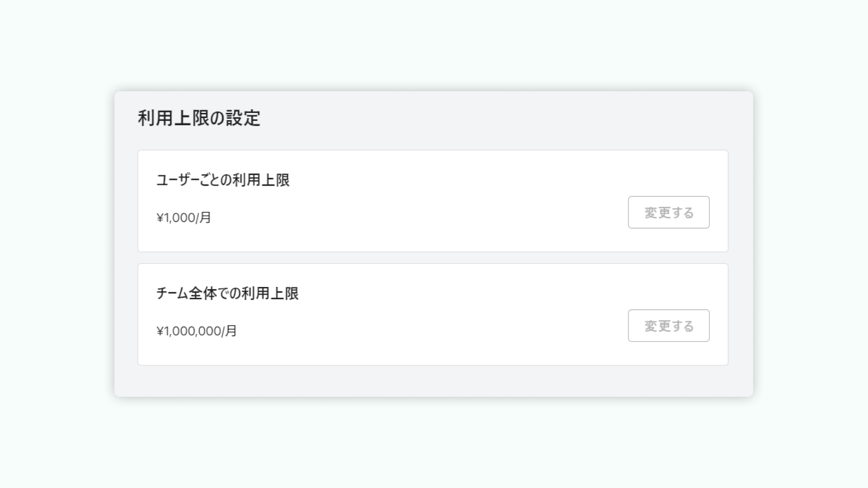Viewport: 868px width, 488px height.
Task: Click the ¥ symbol in the user limit
Action: [159, 218]
